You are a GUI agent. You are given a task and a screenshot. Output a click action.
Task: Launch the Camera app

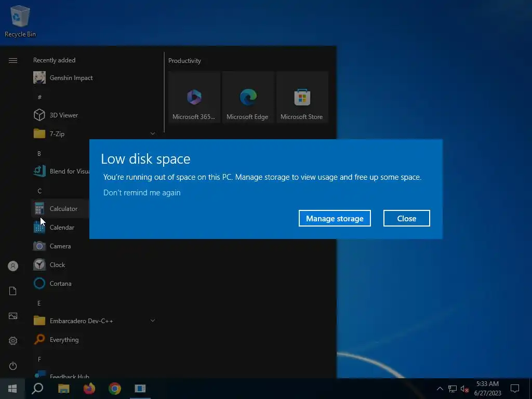[x=94, y=246]
